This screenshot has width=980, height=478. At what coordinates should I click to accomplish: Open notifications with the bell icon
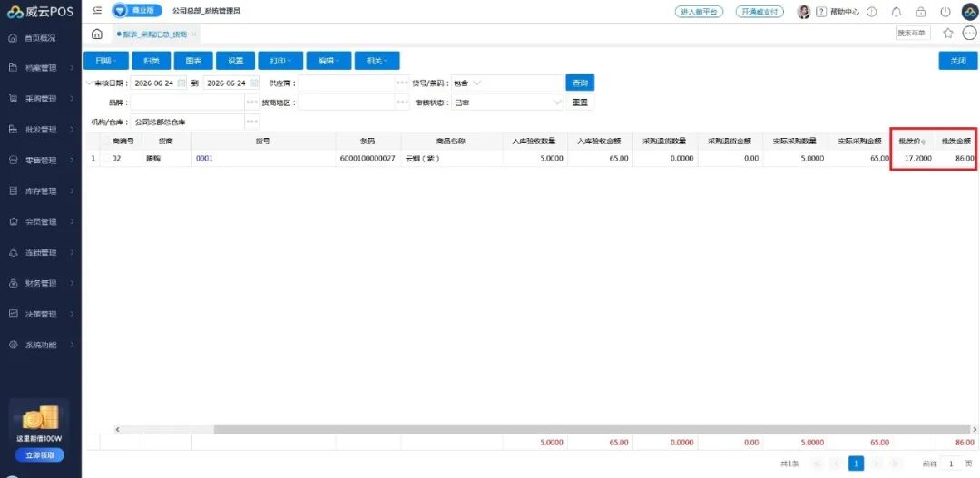click(897, 12)
